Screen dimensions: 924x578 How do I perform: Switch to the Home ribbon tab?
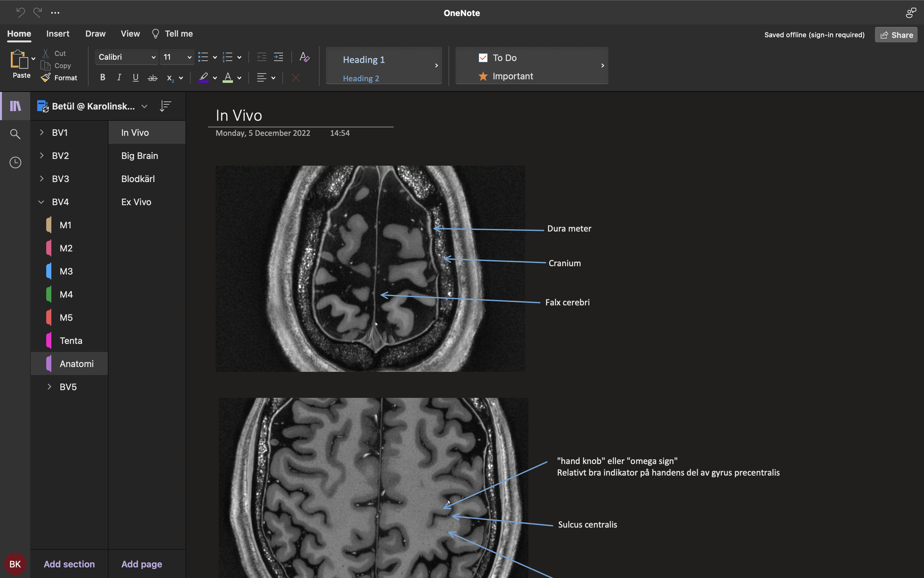point(19,34)
